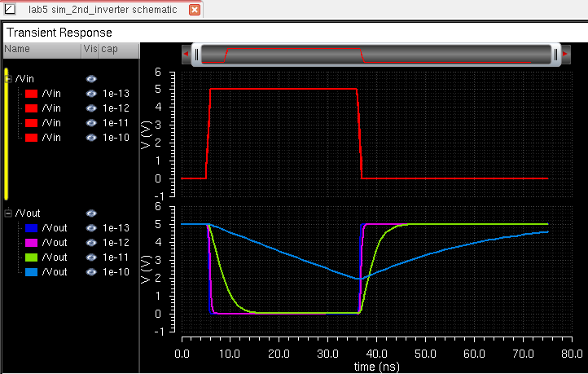Click the right arrow of the zoom scrollbar
Image resolution: width=588 pixels, height=374 pixels.
coord(564,55)
